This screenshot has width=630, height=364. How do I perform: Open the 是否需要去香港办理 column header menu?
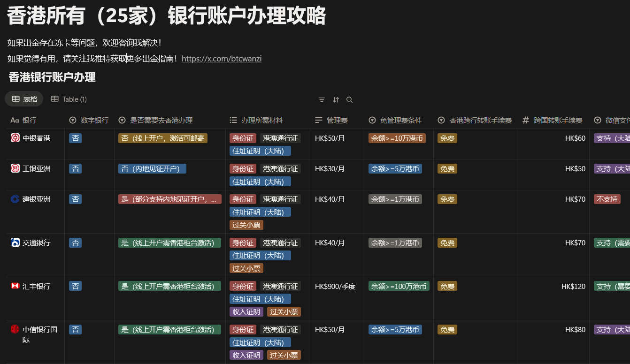click(x=170, y=121)
